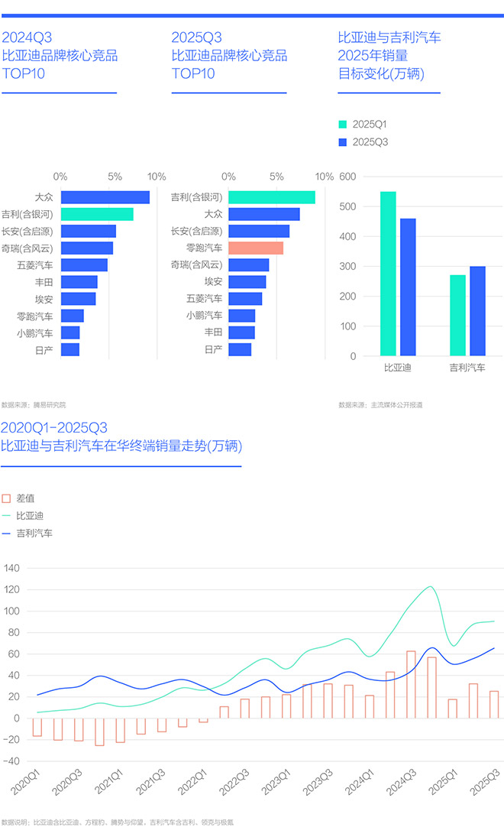Click the 比亚迪 legend entry in the line chart
504x840 pixels.
click(23, 516)
